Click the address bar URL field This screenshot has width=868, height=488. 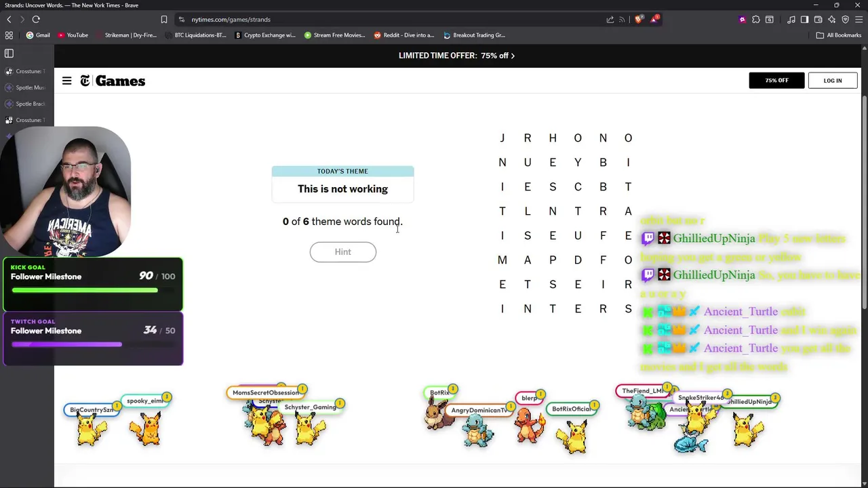point(393,20)
